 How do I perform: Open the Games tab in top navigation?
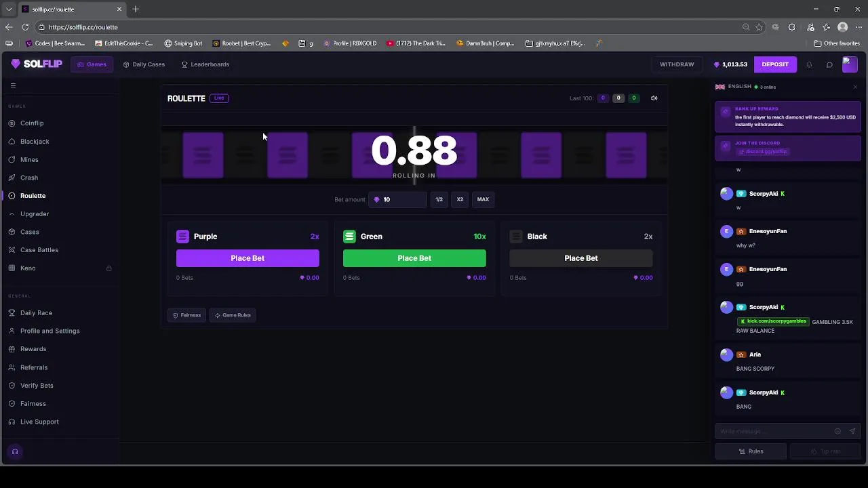[x=92, y=64]
